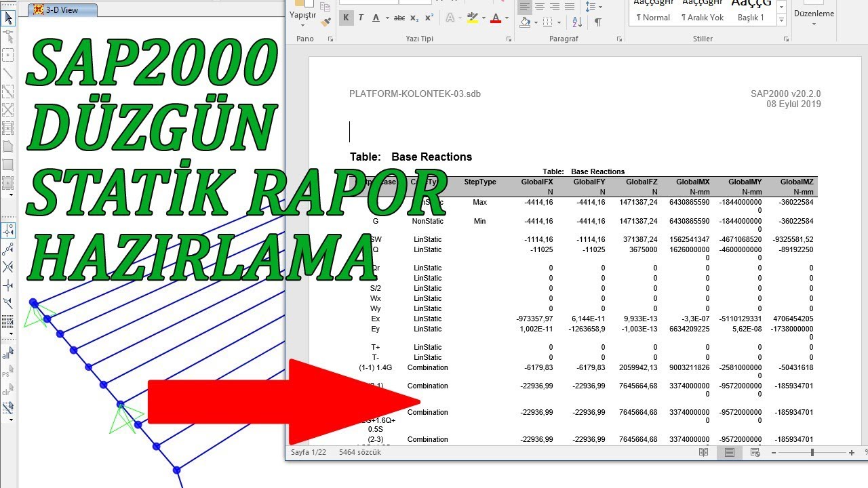This screenshot has height=488, width=868.
Task: Apply the Aralık Yok style
Action: [x=702, y=11]
